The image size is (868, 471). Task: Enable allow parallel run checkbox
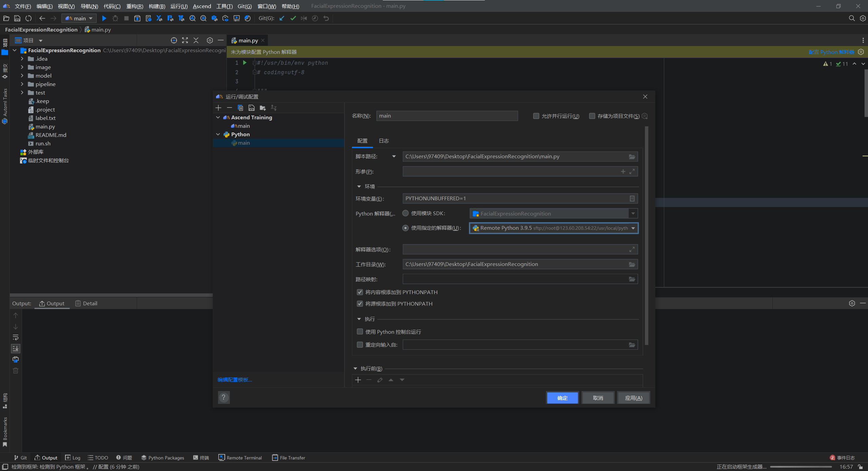(x=536, y=116)
